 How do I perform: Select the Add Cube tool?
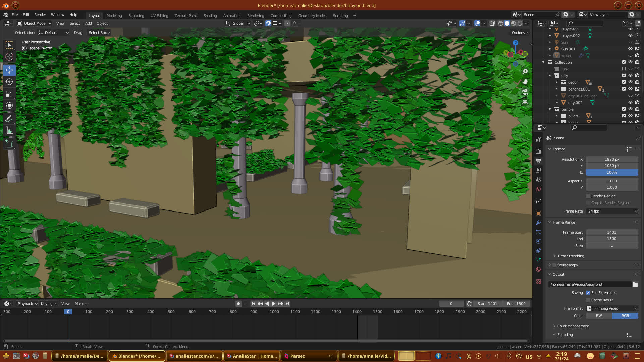coord(9,144)
